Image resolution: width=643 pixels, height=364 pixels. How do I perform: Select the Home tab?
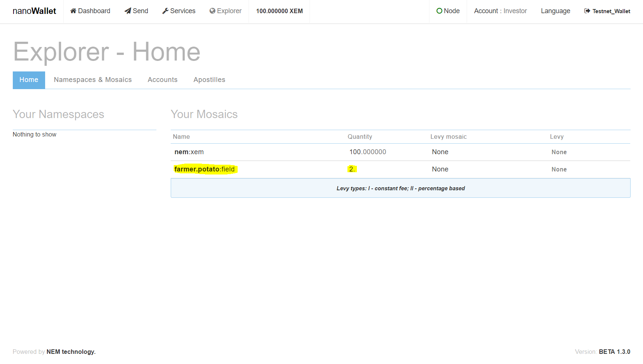(29, 80)
